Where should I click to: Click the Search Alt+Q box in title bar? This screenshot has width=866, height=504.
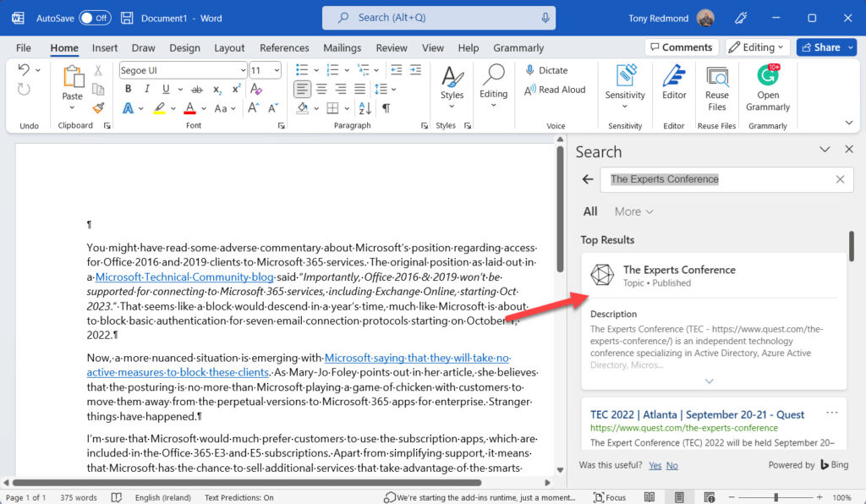coord(439,18)
